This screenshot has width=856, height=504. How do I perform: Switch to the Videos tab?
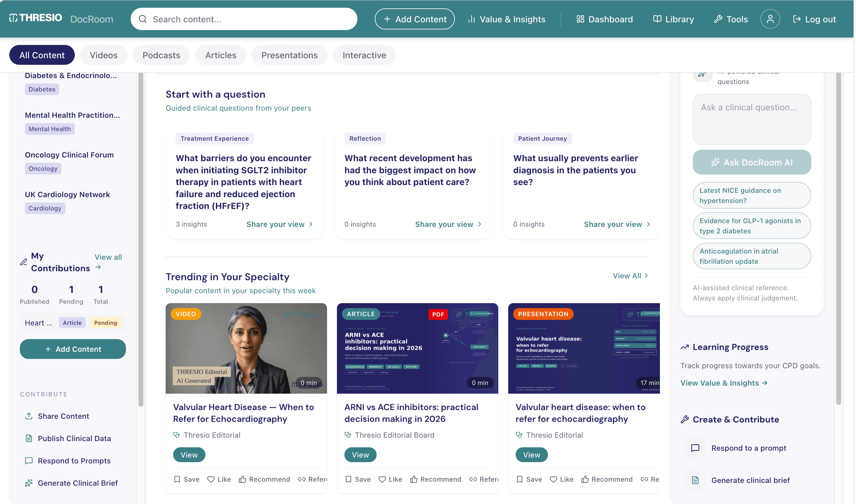click(103, 55)
